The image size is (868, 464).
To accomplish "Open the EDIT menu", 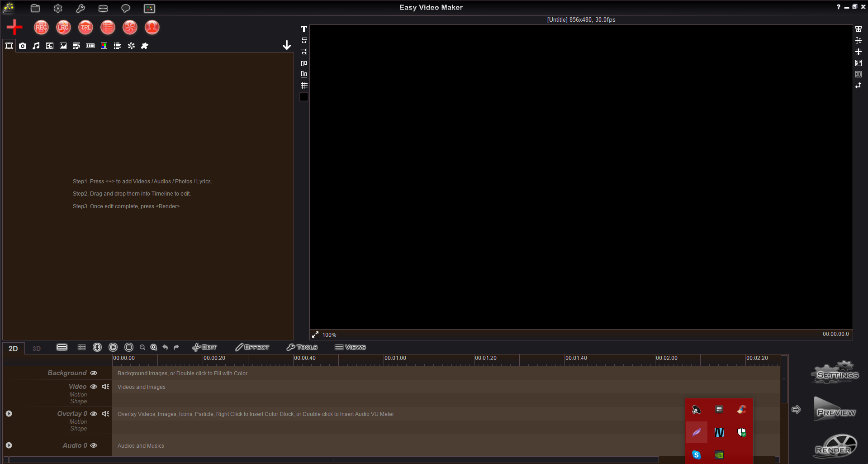I will pyautogui.click(x=204, y=347).
